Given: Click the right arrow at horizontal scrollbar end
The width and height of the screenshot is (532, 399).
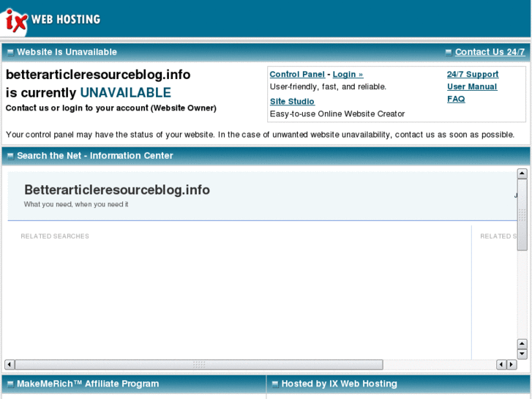Looking at the screenshot, I should [x=512, y=365].
